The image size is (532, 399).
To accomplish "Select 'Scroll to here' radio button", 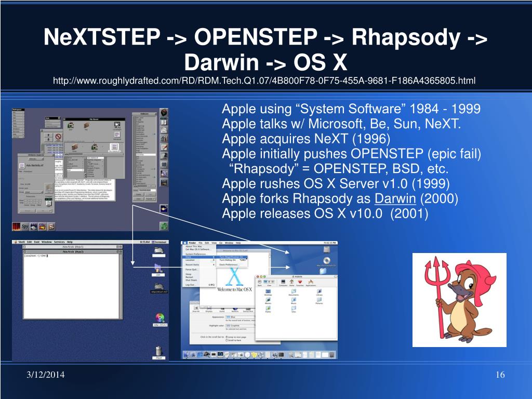I will coord(227,340).
